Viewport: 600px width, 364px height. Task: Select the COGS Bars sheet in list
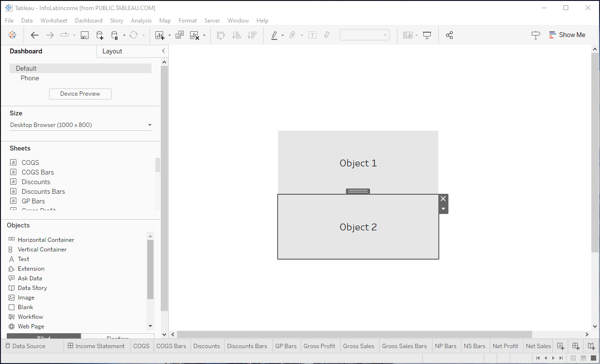pyautogui.click(x=38, y=172)
